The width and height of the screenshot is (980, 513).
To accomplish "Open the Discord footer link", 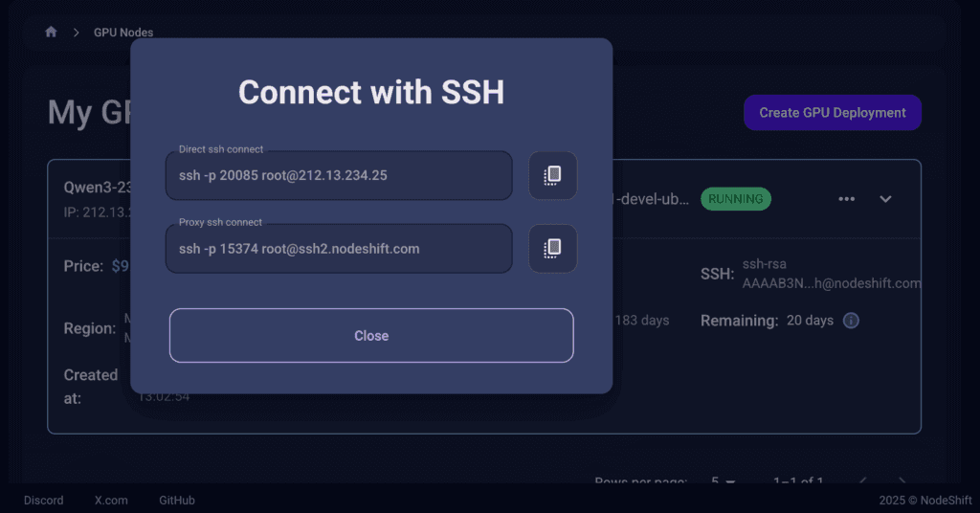I will point(44,500).
